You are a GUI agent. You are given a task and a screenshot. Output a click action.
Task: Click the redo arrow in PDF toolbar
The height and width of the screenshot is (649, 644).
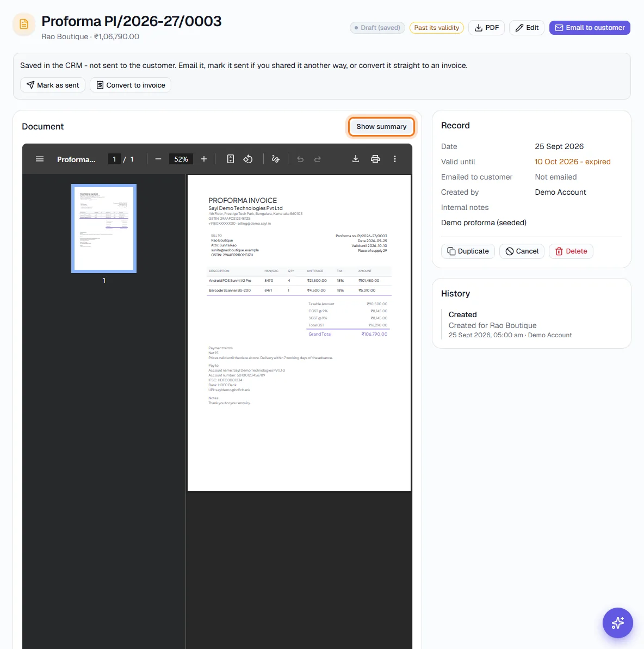[x=318, y=159]
